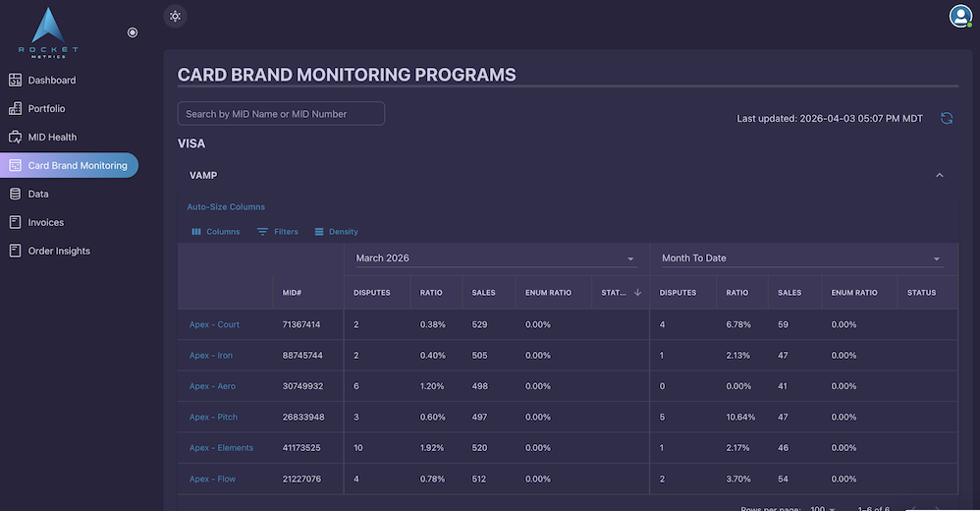This screenshot has width=980, height=511.
Task: Open the Apex - Elements merchant link
Action: (x=221, y=448)
